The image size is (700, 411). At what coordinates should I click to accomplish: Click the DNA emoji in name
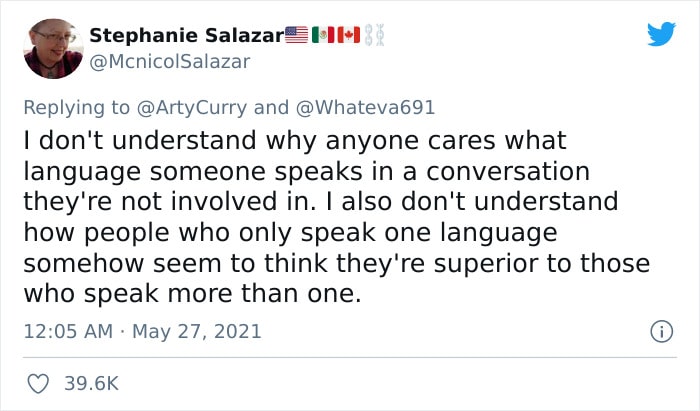pyautogui.click(x=374, y=35)
